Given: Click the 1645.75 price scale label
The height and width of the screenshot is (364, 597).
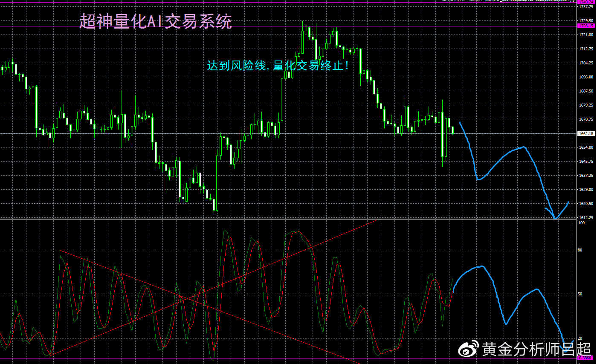Looking at the screenshot, I should tap(585, 162).
